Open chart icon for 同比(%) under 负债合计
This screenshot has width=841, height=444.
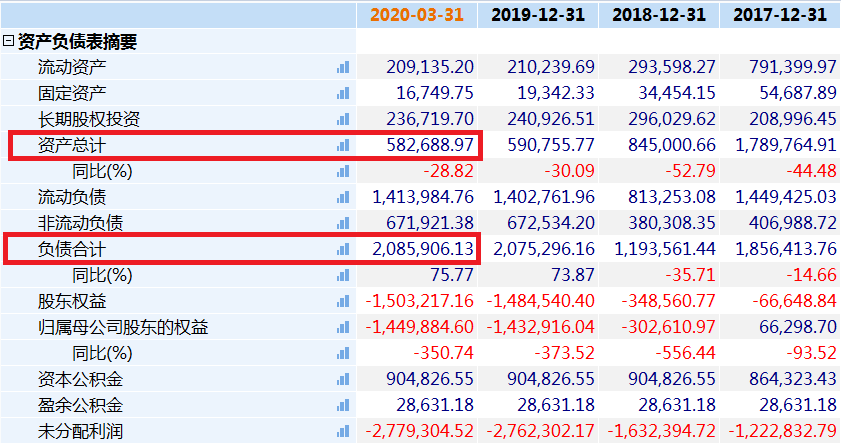(x=343, y=276)
